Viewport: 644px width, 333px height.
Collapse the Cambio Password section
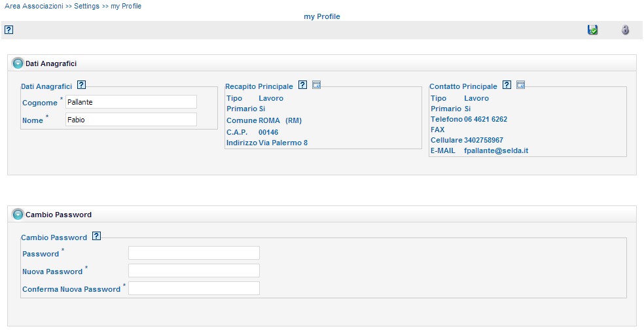[18, 215]
